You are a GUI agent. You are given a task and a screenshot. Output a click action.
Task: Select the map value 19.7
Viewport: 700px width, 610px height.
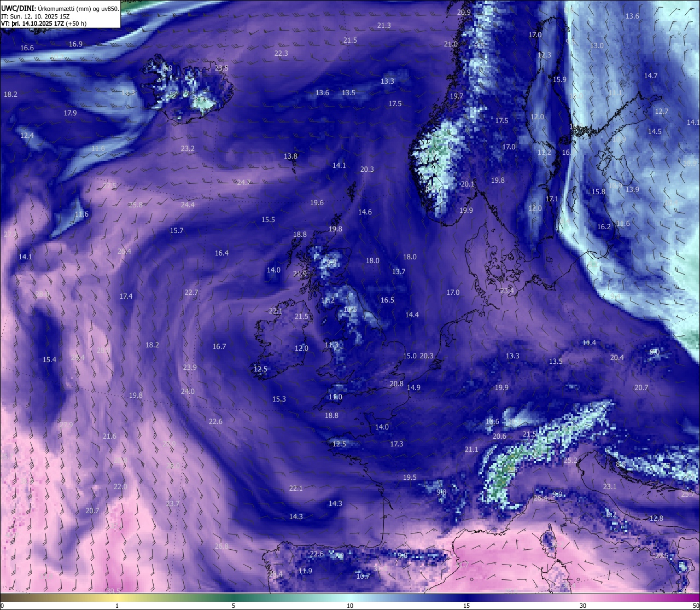coord(457,96)
